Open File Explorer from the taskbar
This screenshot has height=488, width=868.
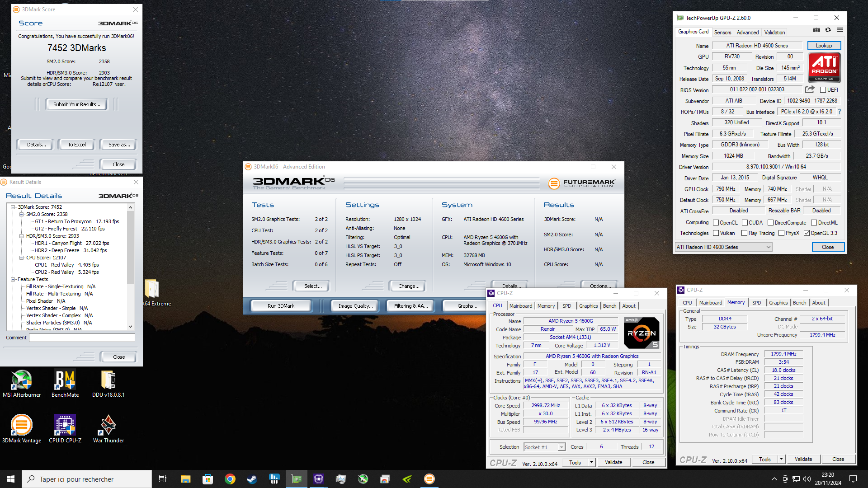[185, 479]
